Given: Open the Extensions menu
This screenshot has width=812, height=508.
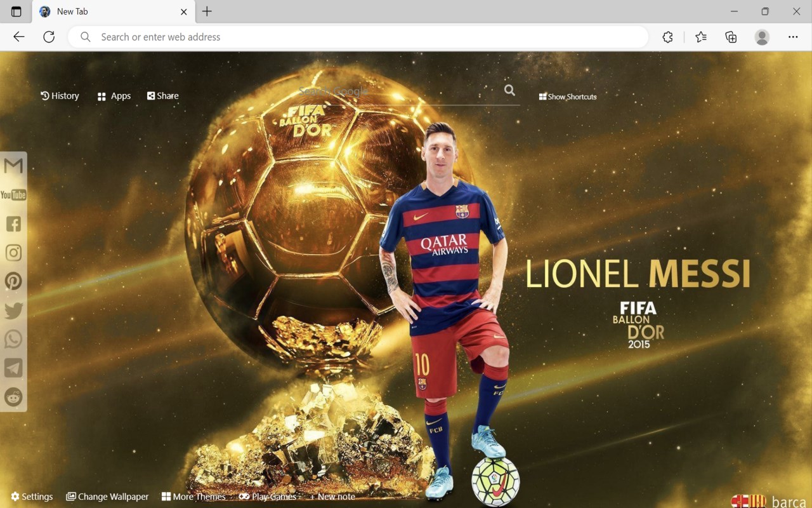Looking at the screenshot, I should click(x=667, y=37).
